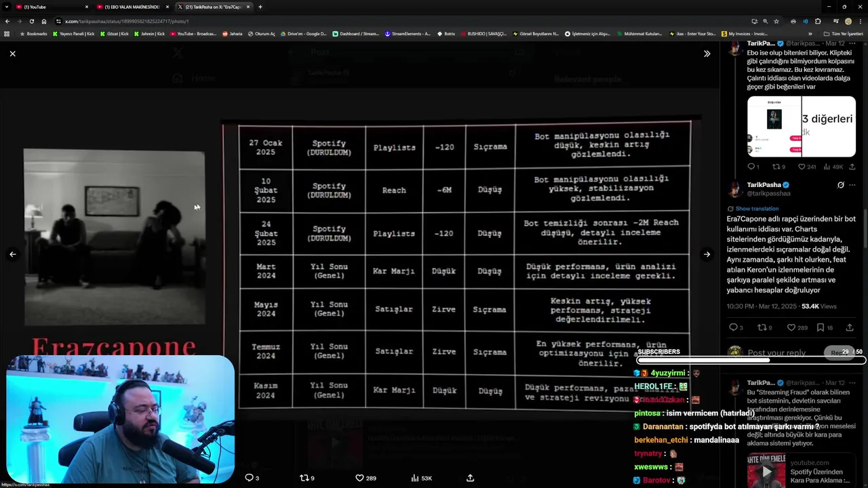Collapse the side panel with double-chevron icon

coord(707,54)
